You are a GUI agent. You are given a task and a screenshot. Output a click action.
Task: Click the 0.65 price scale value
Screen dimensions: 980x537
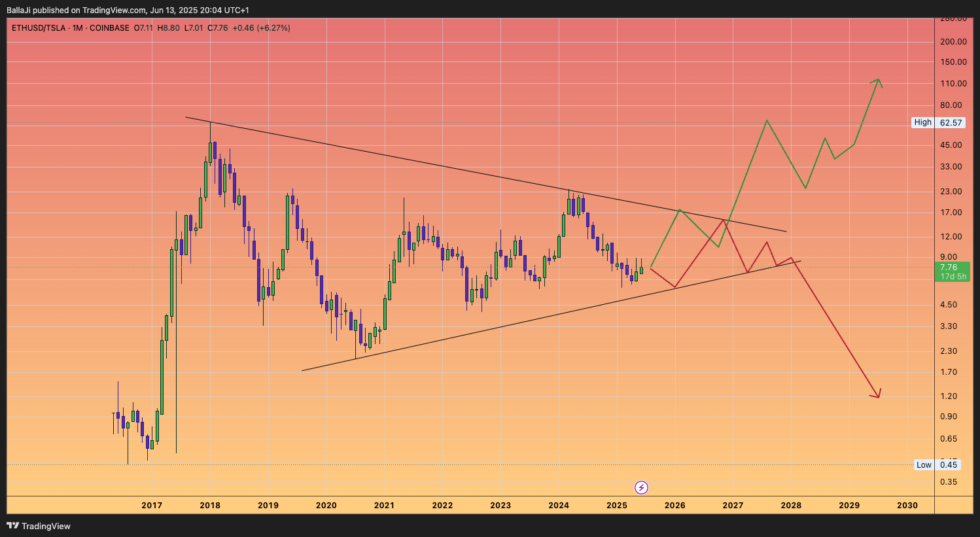[x=949, y=439]
